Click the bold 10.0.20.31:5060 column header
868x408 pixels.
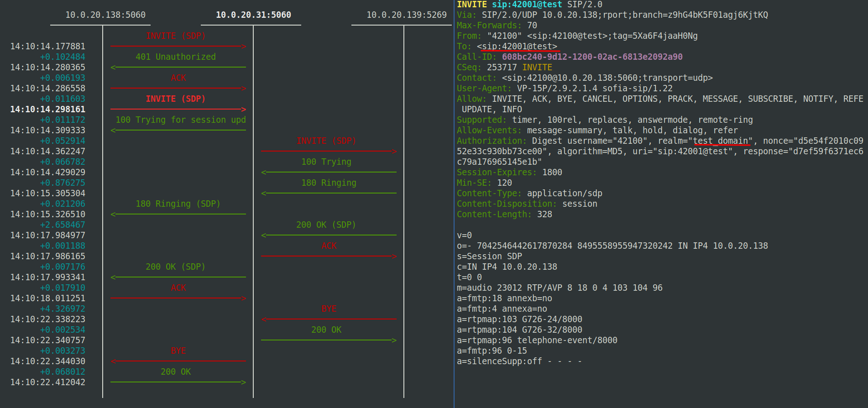(253, 15)
